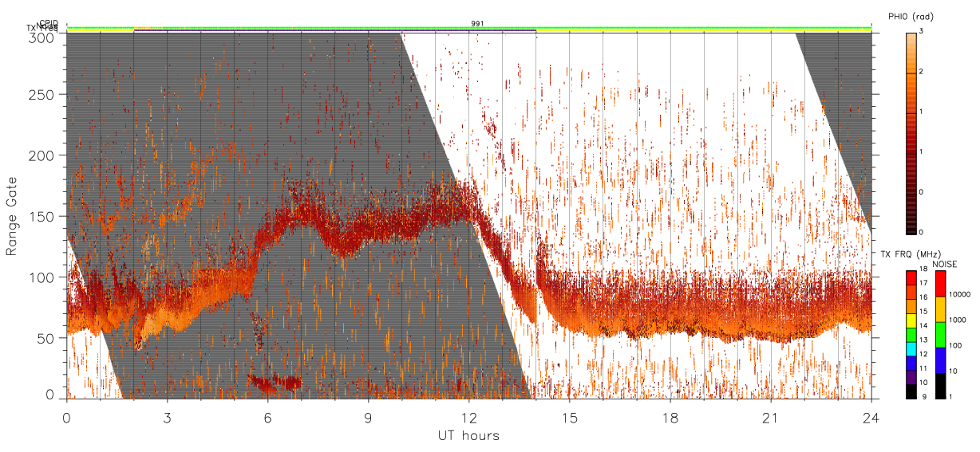The width and height of the screenshot is (980, 452).
Task: Click the 'PHI0 (rad)' legend title
Action: (x=913, y=17)
